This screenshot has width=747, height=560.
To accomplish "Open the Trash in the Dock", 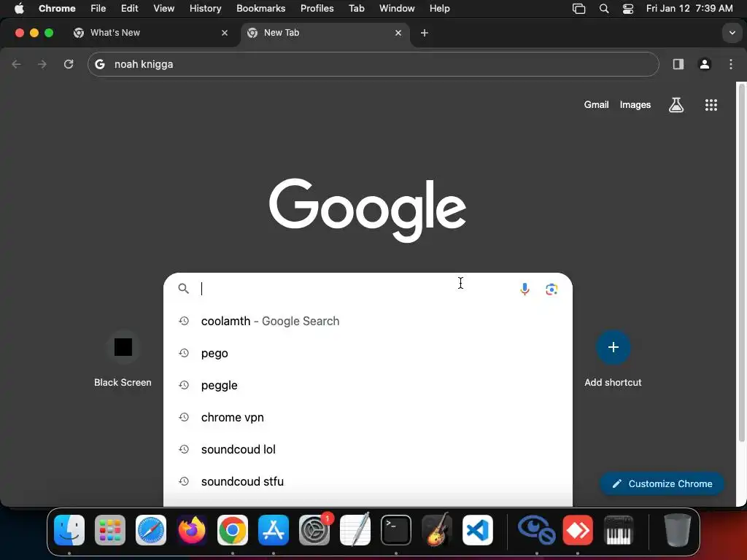I will (x=678, y=530).
